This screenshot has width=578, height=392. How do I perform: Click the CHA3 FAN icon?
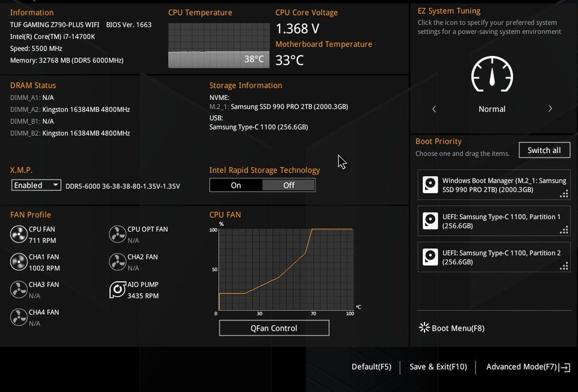pos(19,290)
